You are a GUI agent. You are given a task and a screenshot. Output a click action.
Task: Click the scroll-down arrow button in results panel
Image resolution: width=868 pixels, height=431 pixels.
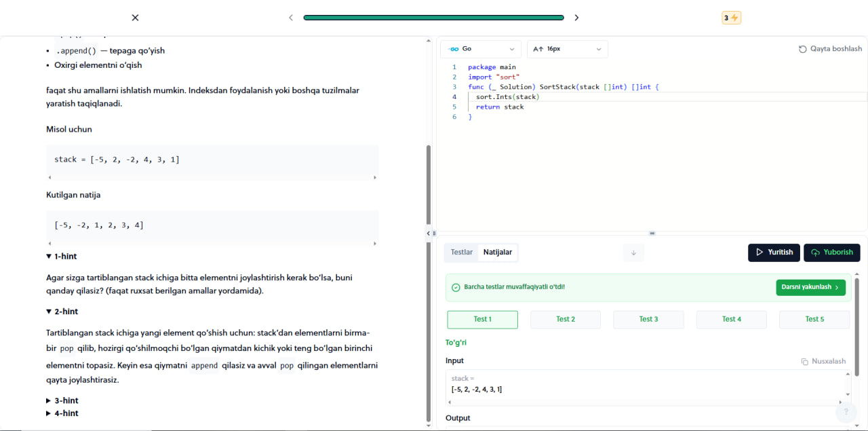click(633, 252)
